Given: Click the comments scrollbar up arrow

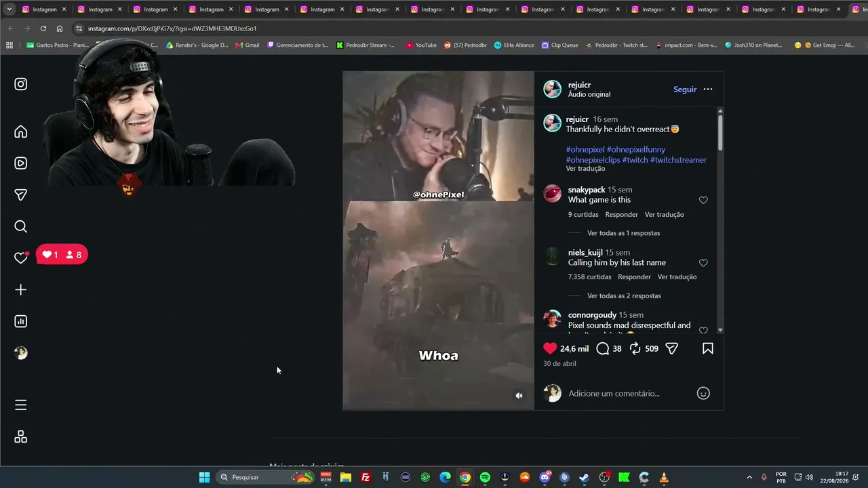Looking at the screenshot, I should [x=720, y=110].
